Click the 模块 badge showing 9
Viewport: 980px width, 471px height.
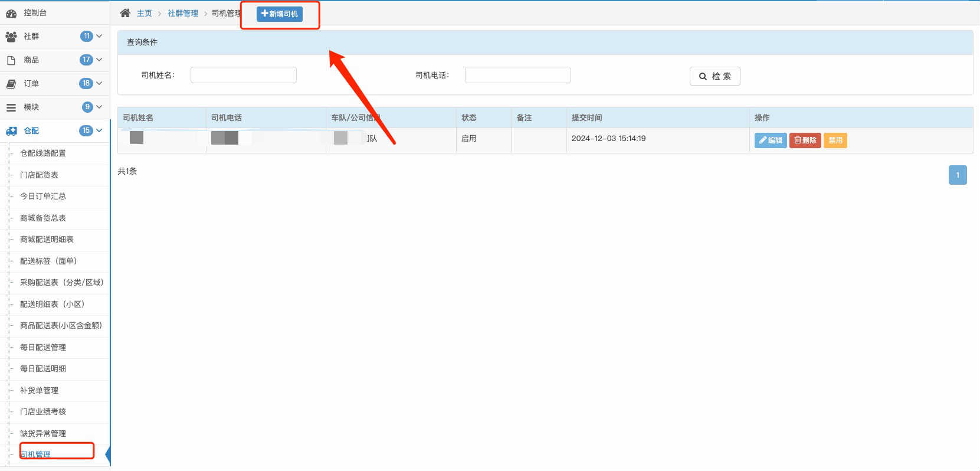pos(87,107)
